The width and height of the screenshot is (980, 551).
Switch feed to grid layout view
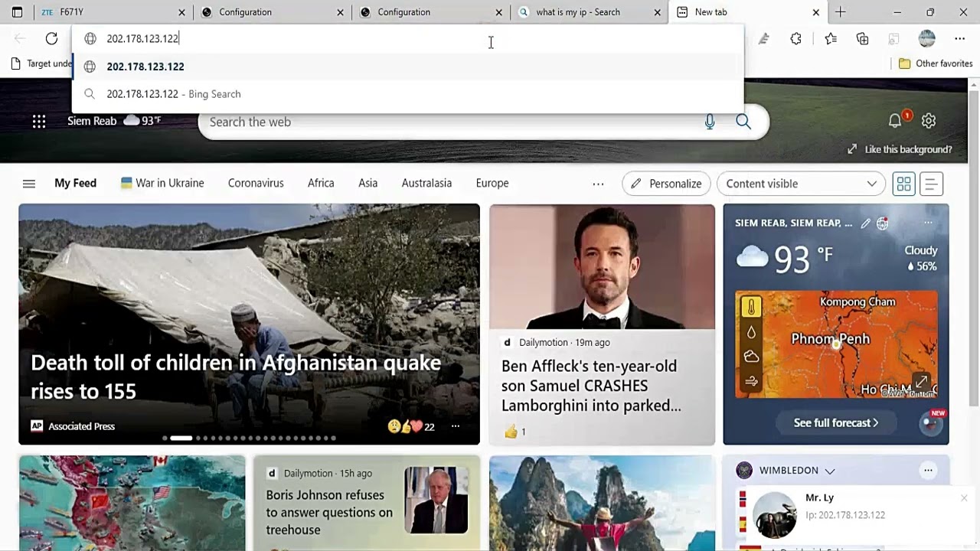point(904,184)
